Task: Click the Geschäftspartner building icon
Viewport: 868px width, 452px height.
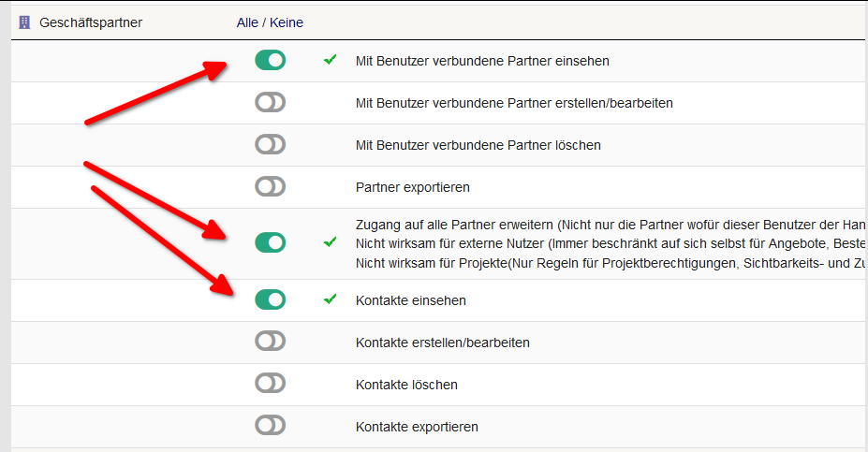Action: click(x=25, y=22)
